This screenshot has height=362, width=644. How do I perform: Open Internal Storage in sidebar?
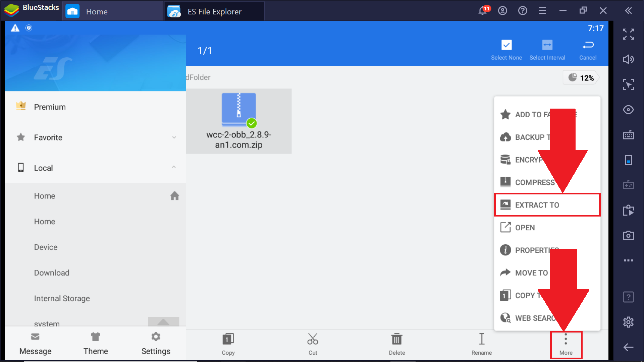[x=62, y=298]
